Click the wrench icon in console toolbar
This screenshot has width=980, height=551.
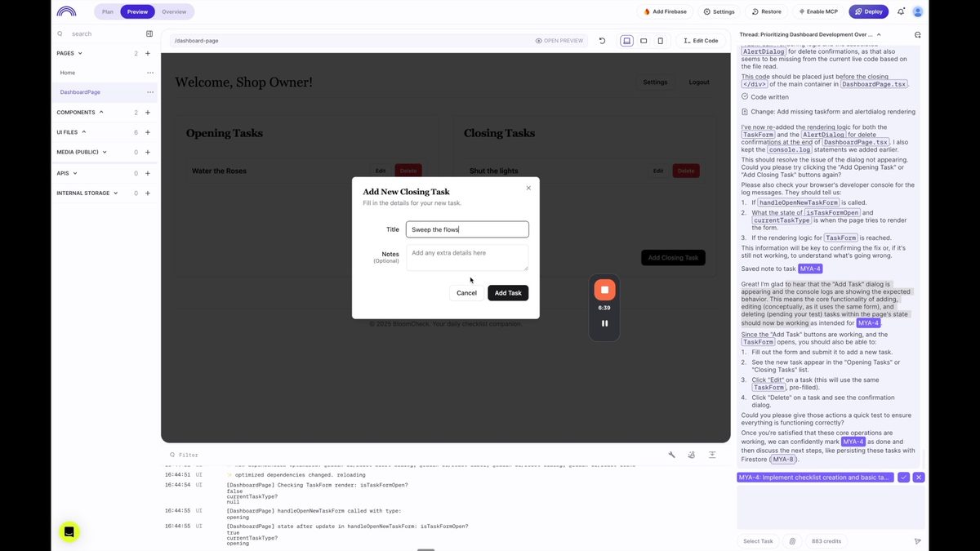pos(672,455)
